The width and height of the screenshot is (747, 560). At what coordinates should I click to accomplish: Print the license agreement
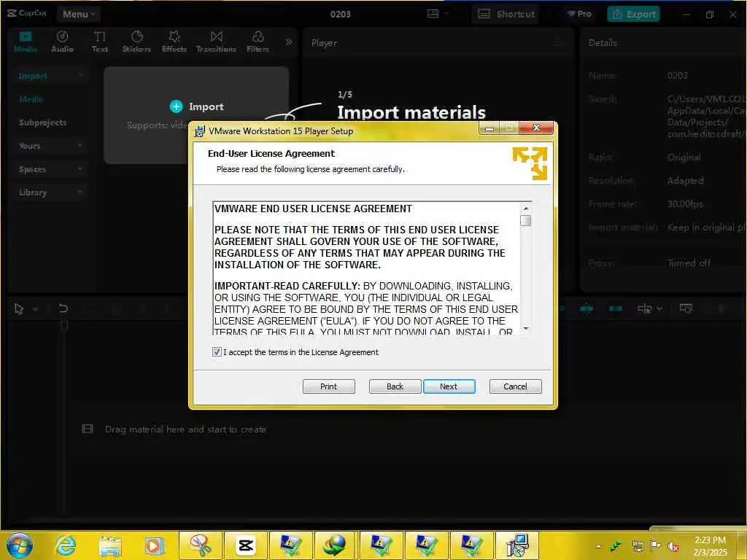click(x=328, y=386)
